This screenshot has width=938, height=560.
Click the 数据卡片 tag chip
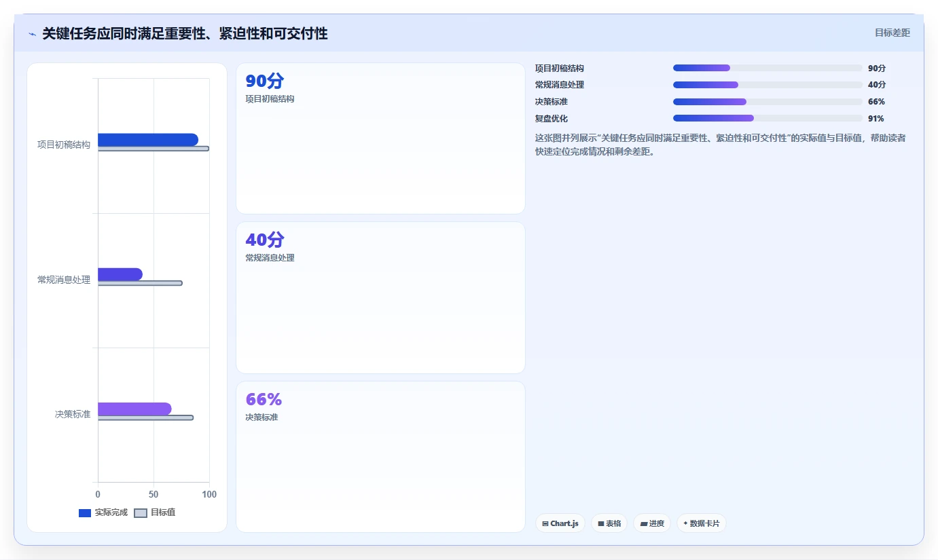click(702, 523)
